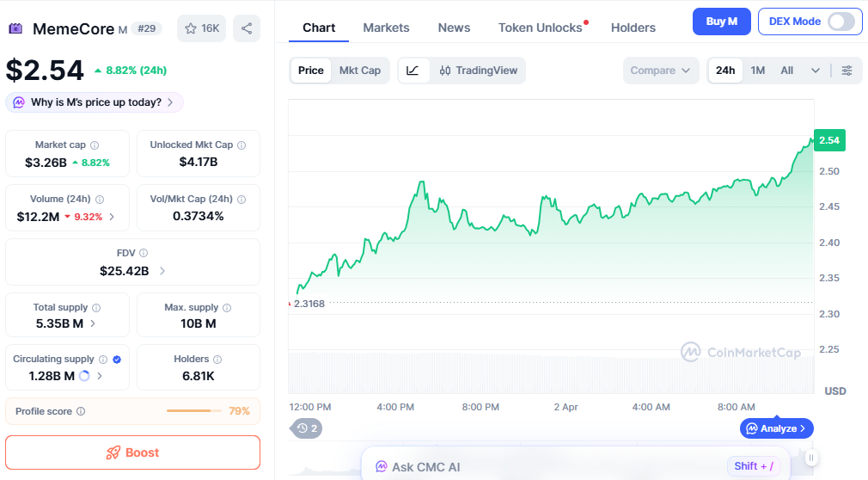Open the Compare dropdown
868x480 pixels.
coord(660,71)
